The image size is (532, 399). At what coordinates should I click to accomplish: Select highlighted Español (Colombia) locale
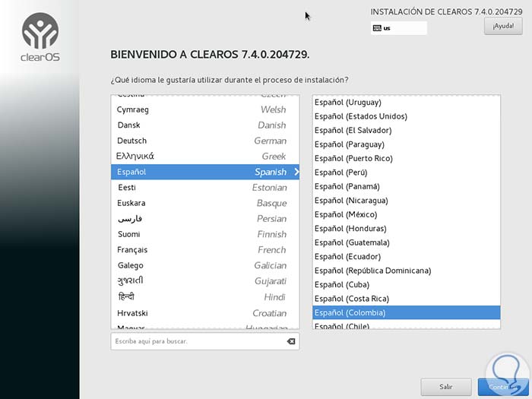[406, 313]
